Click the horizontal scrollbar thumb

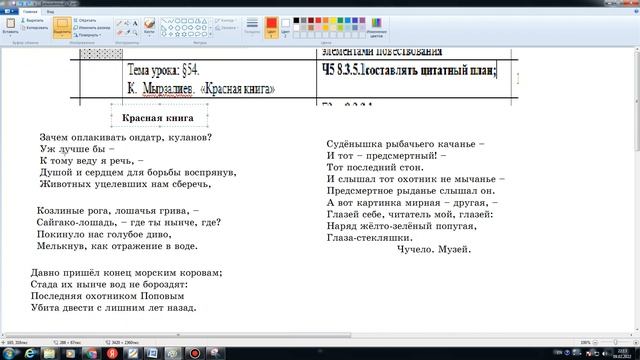178,335
